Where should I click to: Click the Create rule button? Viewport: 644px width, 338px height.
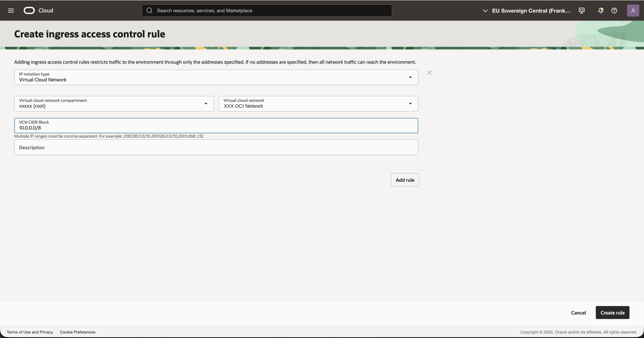(613, 313)
